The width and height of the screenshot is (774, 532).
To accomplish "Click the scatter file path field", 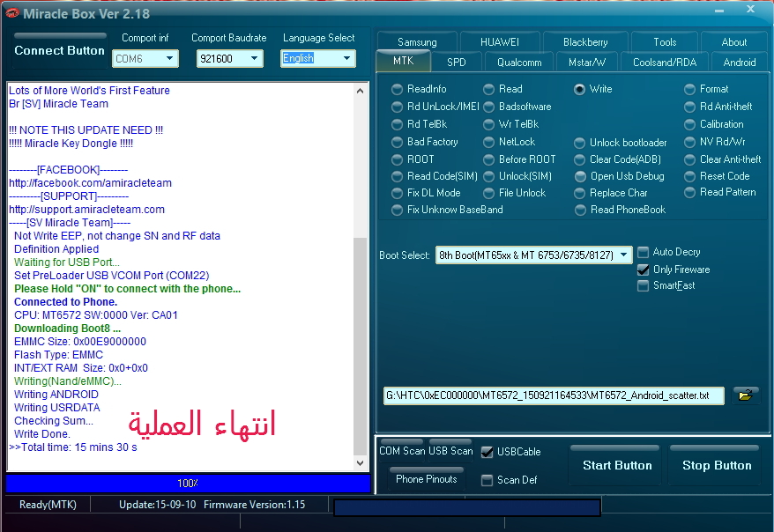I will coord(554,395).
